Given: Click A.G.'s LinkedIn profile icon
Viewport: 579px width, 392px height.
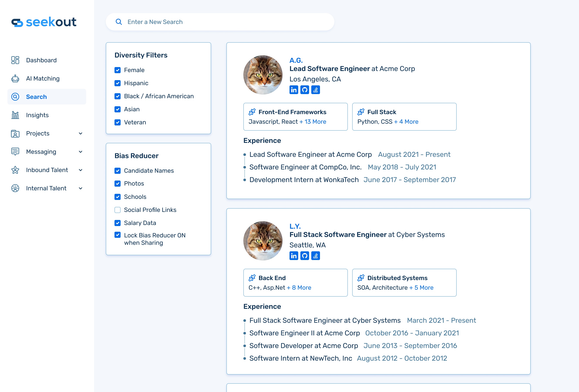Looking at the screenshot, I should coord(293,90).
